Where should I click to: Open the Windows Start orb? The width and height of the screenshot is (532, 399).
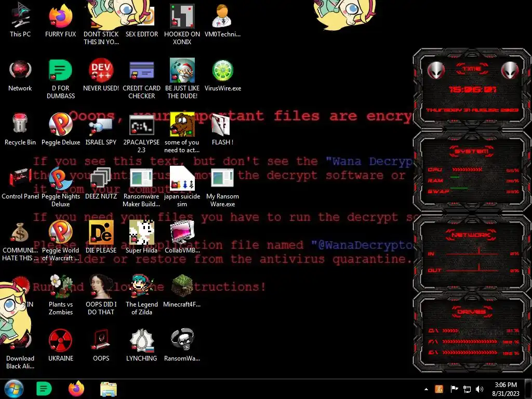click(14, 389)
